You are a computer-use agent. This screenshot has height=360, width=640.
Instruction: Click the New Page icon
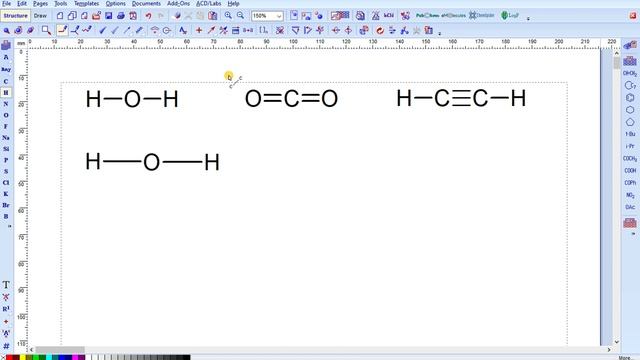click(x=60, y=16)
